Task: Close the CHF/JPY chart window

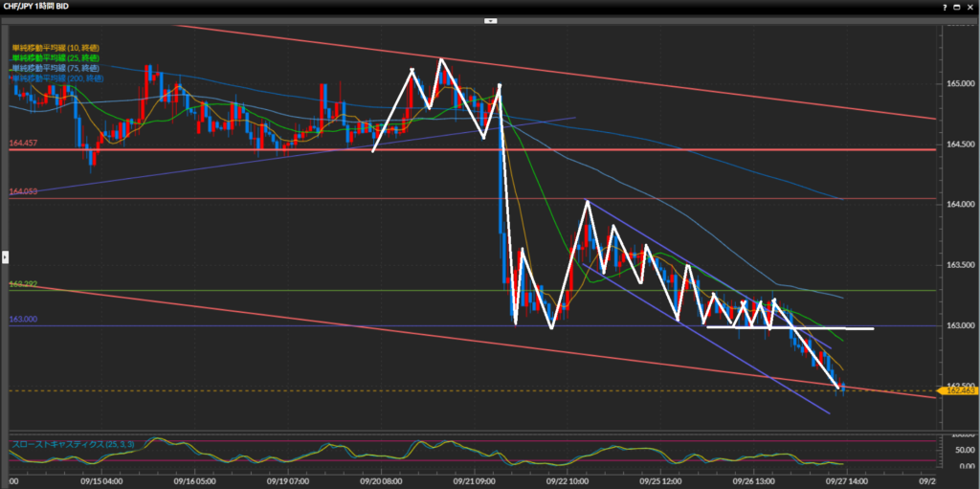Action: click(971, 6)
